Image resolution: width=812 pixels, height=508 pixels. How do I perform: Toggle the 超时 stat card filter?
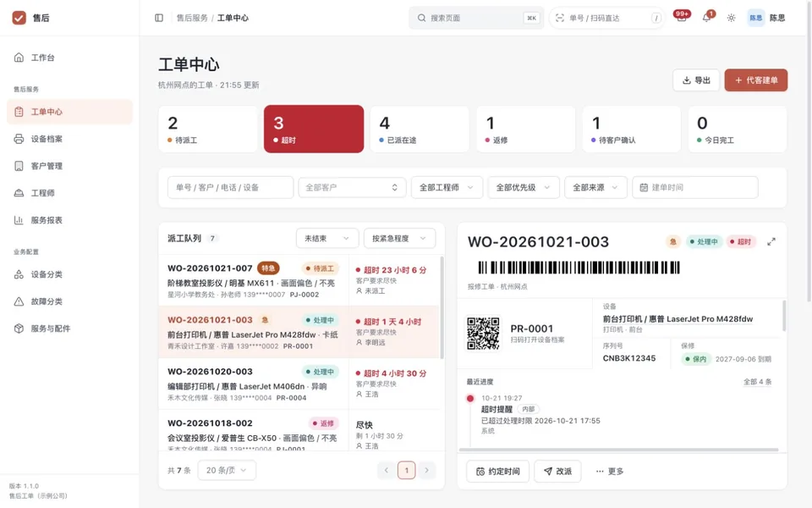(x=314, y=129)
